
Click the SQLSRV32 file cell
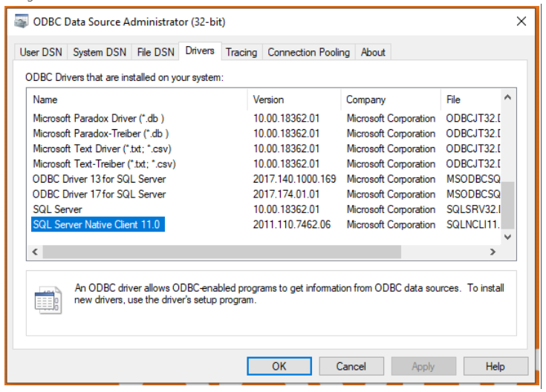click(x=474, y=209)
